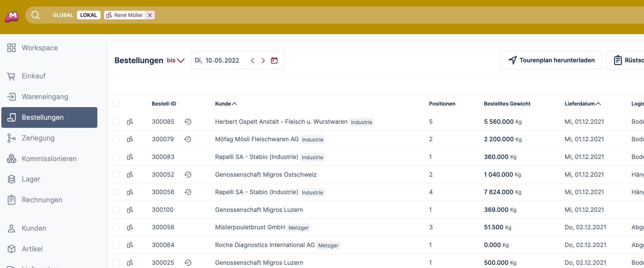The width and height of the screenshot is (644, 268).
Task: Click the search magnifier icon
Action: click(36, 15)
